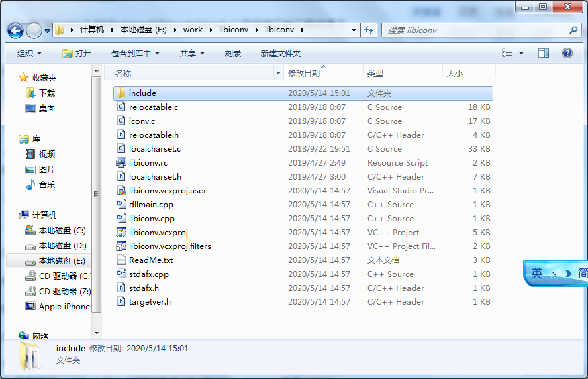Open the address bar history dropdown
The height and width of the screenshot is (379, 588).
[x=354, y=30]
